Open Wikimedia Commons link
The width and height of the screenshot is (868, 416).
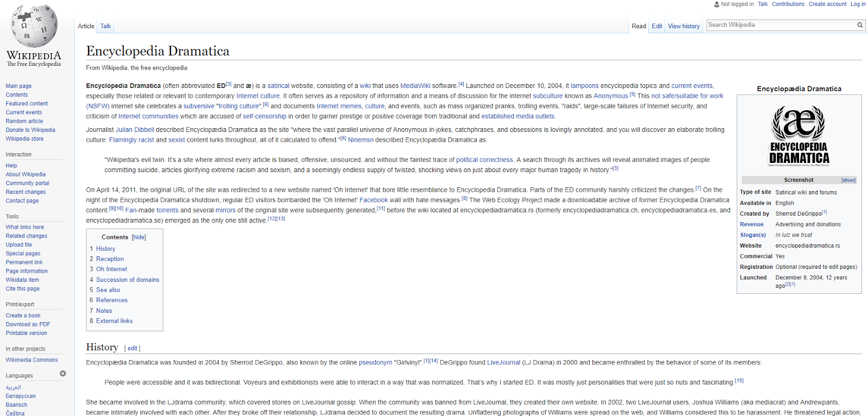32,360
